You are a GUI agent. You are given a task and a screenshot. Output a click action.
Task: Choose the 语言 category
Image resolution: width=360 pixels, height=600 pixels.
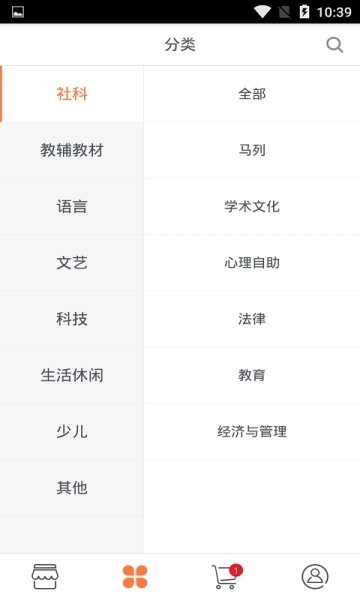coord(72,206)
